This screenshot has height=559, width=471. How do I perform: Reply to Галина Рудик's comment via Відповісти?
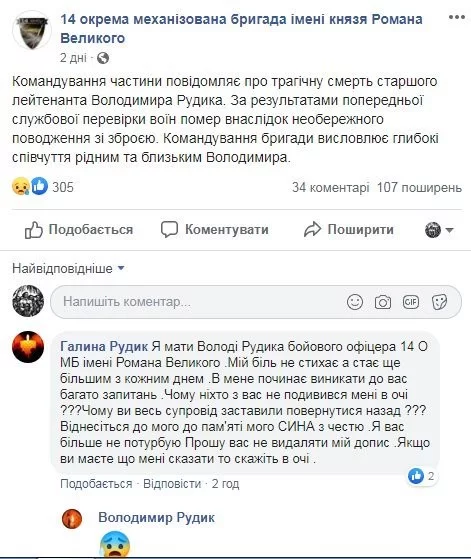click(172, 484)
